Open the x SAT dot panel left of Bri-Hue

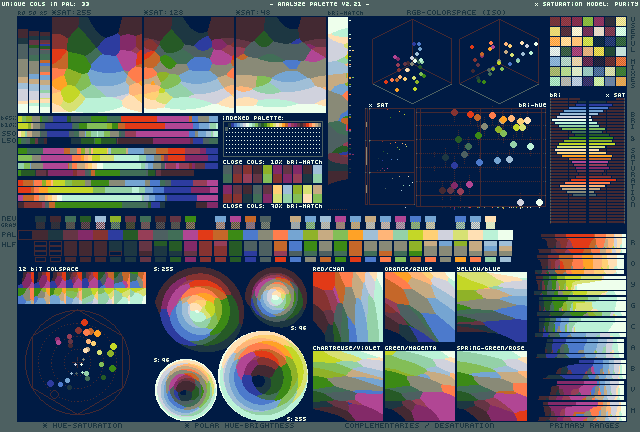(390, 156)
